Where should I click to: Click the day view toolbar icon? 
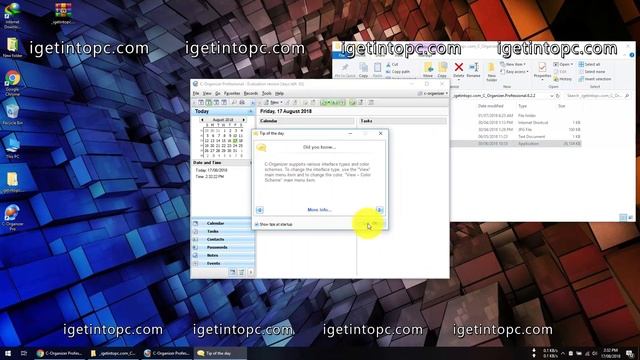tap(201, 102)
